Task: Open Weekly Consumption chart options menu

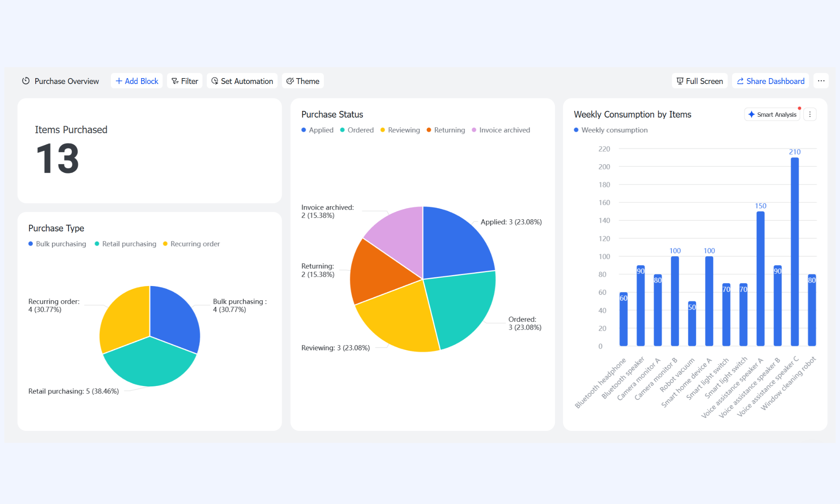Action: tap(810, 114)
